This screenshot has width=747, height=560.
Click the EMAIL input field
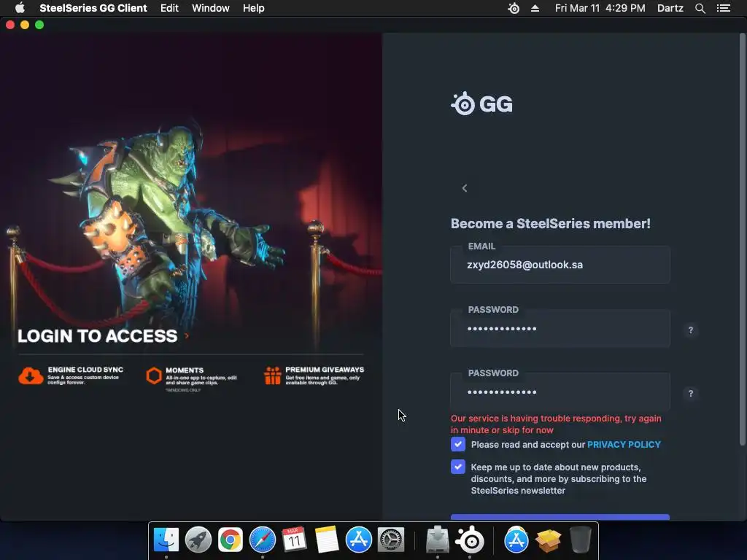(x=560, y=265)
